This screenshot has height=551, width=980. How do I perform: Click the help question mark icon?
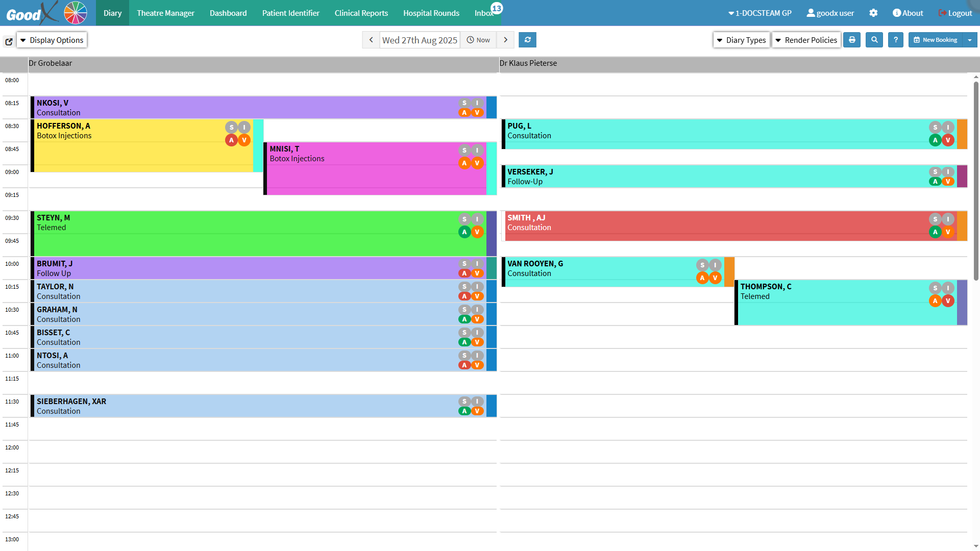pyautogui.click(x=896, y=40)
